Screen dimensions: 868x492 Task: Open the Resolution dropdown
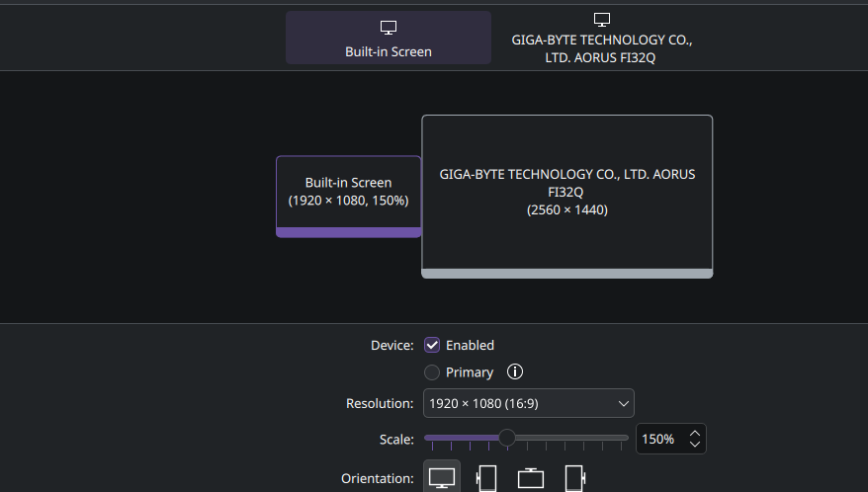[529, 403]
